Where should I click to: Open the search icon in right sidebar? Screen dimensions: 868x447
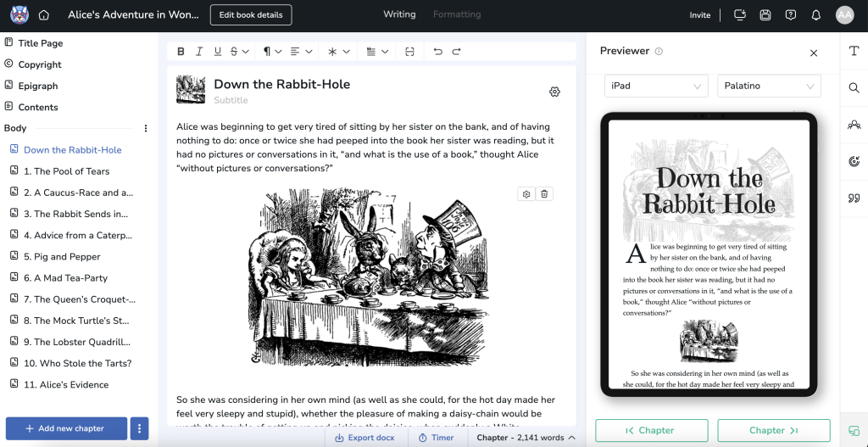(x=854, y=87)
